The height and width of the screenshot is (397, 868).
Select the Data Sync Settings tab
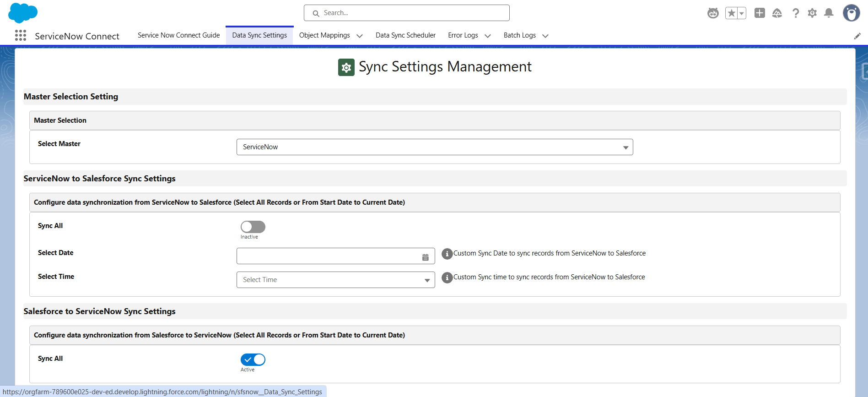click(x=259, y=35)
